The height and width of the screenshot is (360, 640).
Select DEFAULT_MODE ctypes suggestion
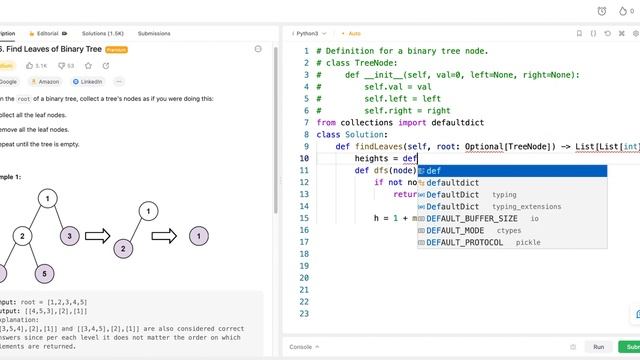pyautogui.click(x=512, y=231)
